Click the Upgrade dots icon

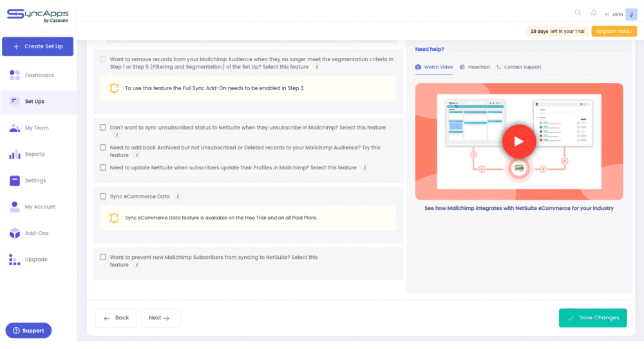coord(15,259)
